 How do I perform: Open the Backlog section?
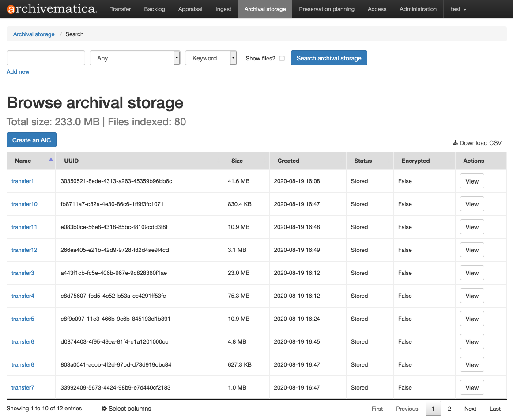(154, 9)
